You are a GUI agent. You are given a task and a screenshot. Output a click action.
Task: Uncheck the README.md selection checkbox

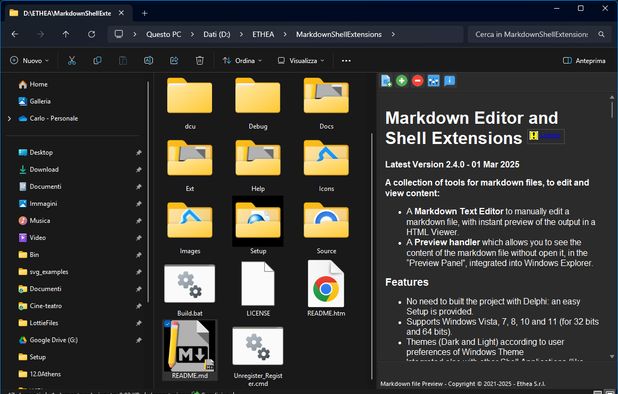click(x=167, y=324)
